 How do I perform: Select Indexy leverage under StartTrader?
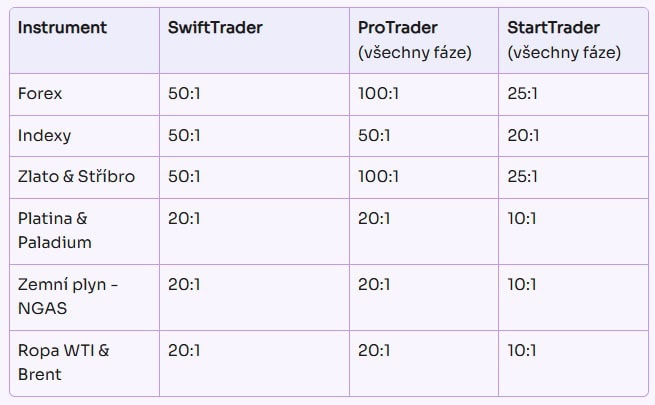pyautogui.click(x=523, y=135)
